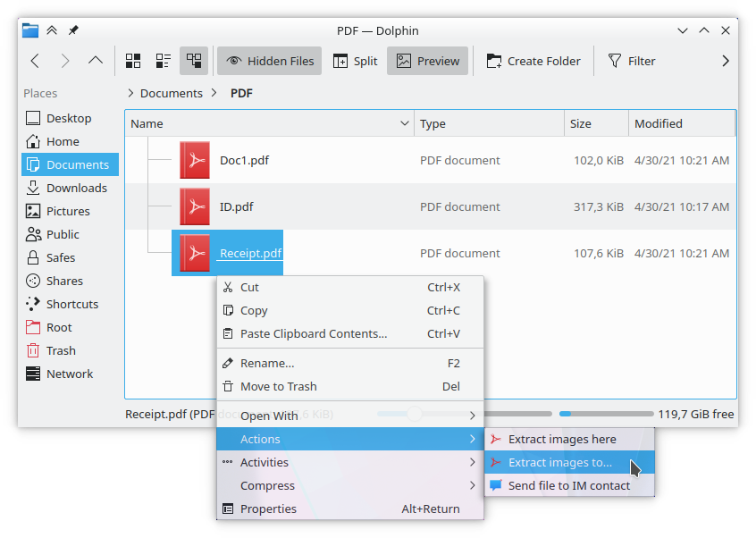Open Desktop in Places panel
This screenshot has width=756, height=538.
[70, 118]
